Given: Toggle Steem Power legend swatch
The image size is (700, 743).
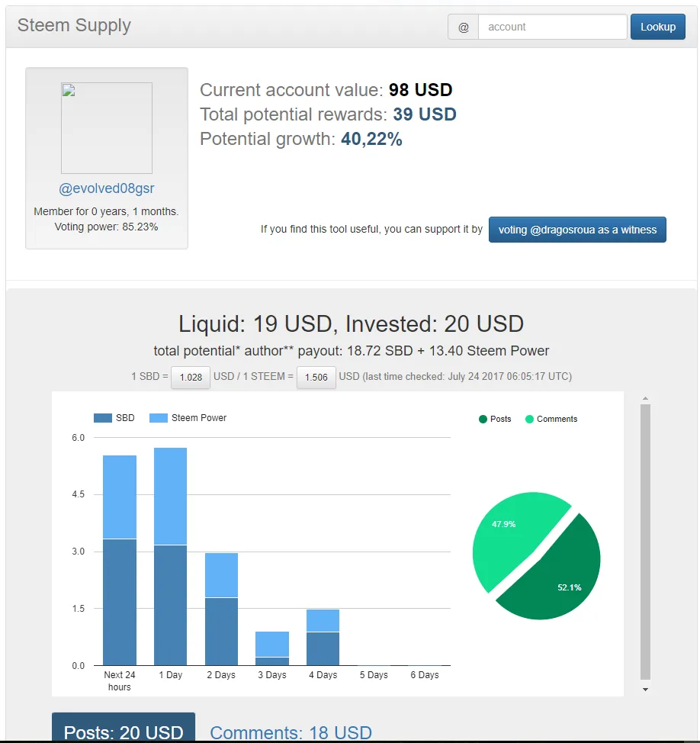Looking at the screenshot, I should coord(158,418).
